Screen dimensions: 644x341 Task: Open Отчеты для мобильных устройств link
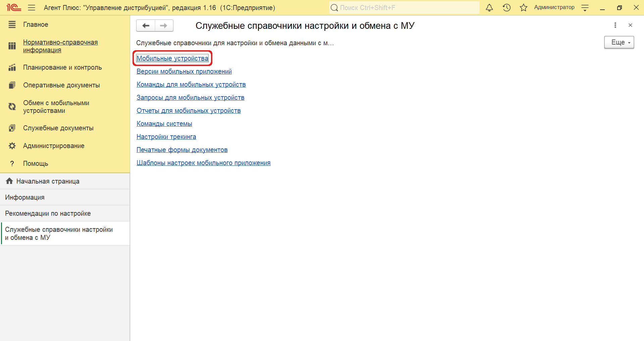pos(189,111)
